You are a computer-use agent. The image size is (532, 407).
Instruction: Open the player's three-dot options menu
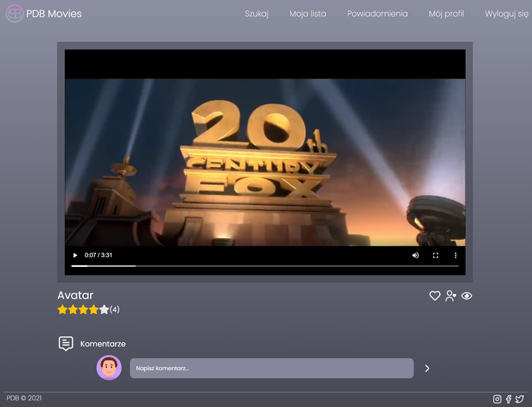(455, 255)
